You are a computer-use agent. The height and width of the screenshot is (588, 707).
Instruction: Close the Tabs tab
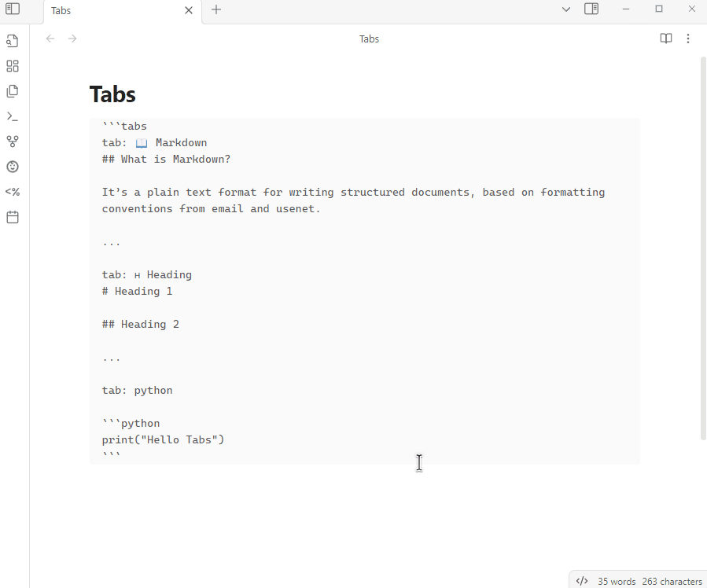coord(189,10)
